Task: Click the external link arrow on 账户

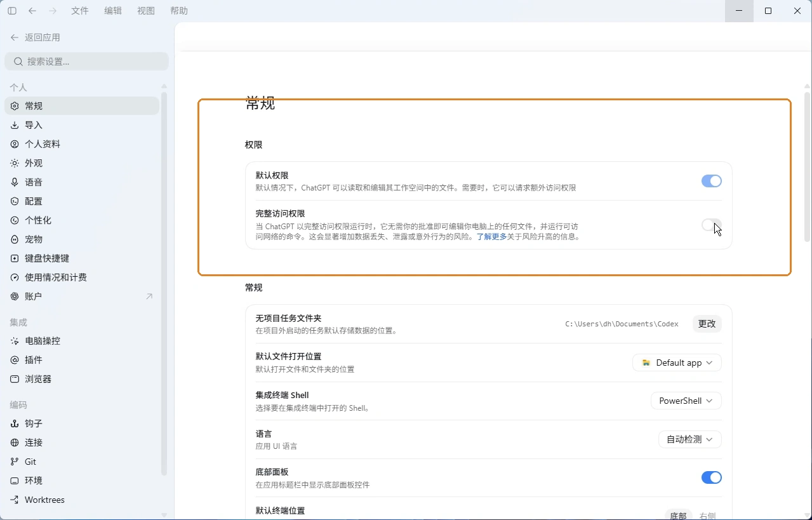Action: (149, 297)
